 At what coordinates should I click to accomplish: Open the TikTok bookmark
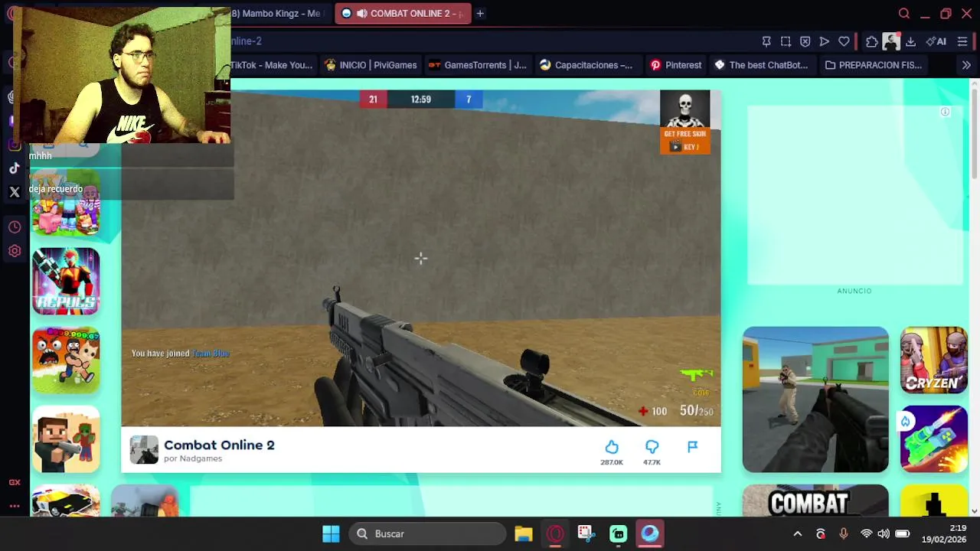click(x=272, y=65)
